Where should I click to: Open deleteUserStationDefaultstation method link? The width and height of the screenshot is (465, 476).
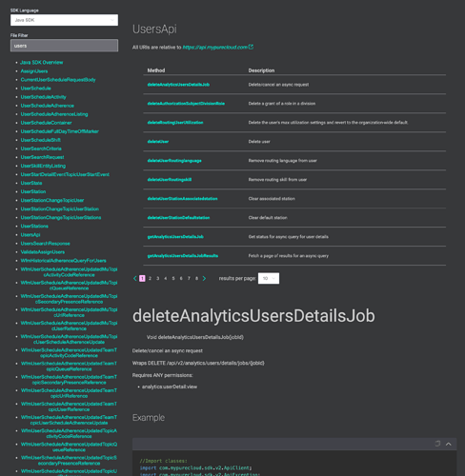178,218
